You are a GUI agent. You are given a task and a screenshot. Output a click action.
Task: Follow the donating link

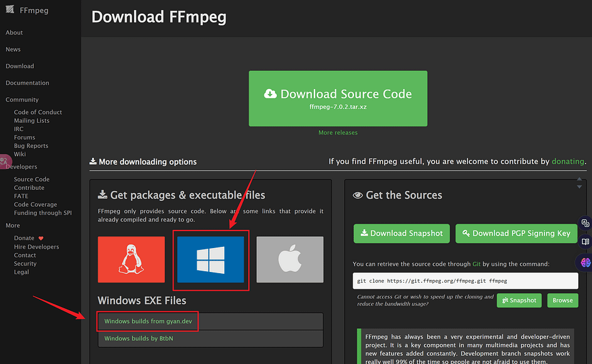click(x=568, y=161)
